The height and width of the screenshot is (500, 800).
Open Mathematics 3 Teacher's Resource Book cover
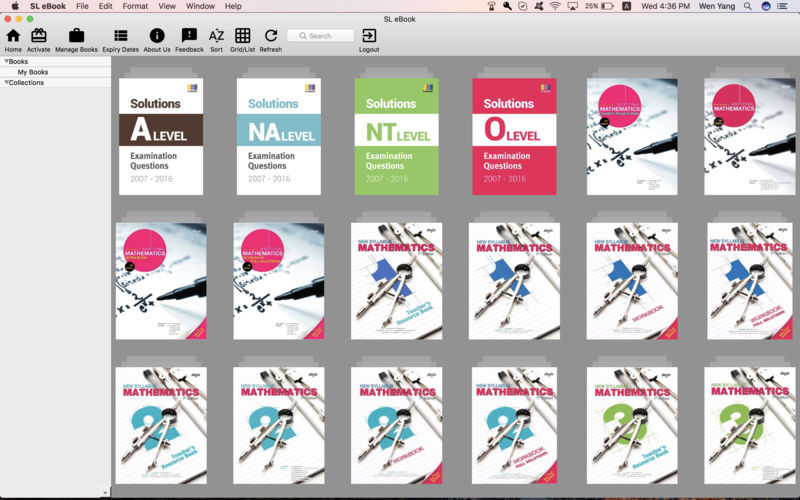[x=632, y=426]
